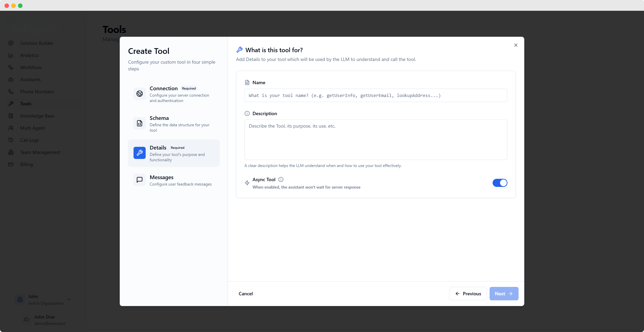Focus the tool Name input field
Image resolution: width=644 pixels, height=332 pixels.
coord(376,95)
